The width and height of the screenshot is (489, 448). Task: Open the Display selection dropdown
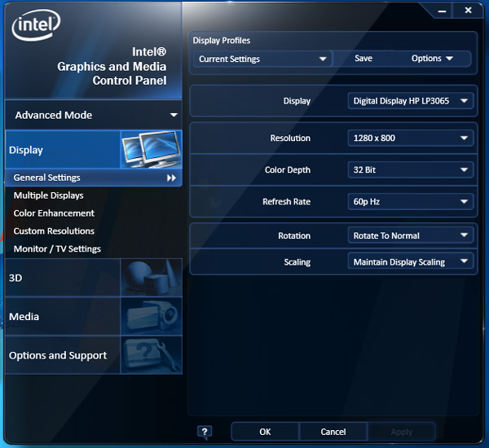411,101
